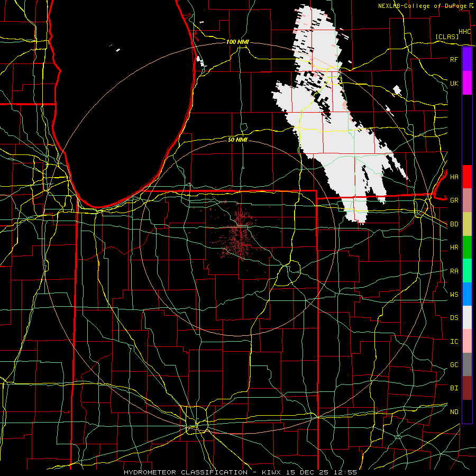Select the yellow BD big drops swatch

(467, 224)
